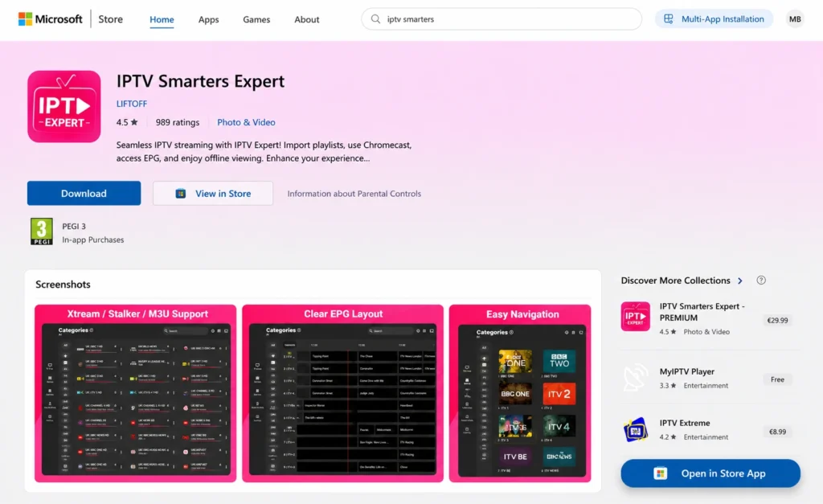Click the 4.5 star rating

click(127, 122)
